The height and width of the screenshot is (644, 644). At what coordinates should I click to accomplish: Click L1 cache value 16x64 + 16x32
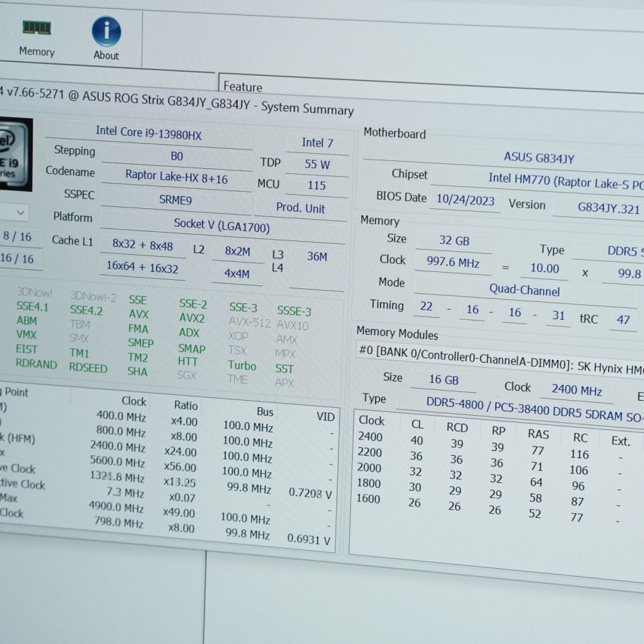(142, 268)
